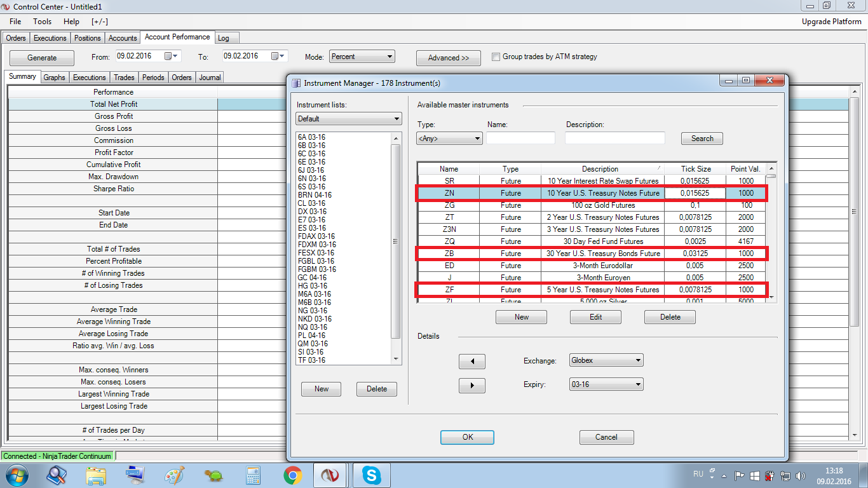
Task: Open the Journal sub-tab
Action: click(210, 78)
